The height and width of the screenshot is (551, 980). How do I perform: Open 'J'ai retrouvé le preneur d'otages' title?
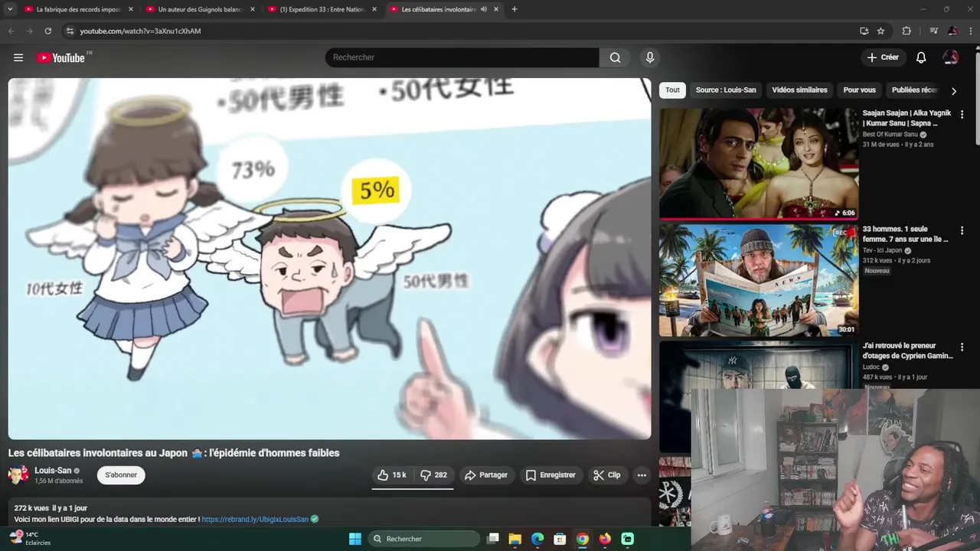pyautogui.click(x=907, y=350)
